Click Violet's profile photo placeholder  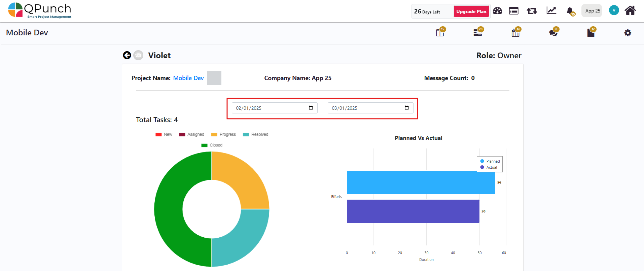point(138,55)
